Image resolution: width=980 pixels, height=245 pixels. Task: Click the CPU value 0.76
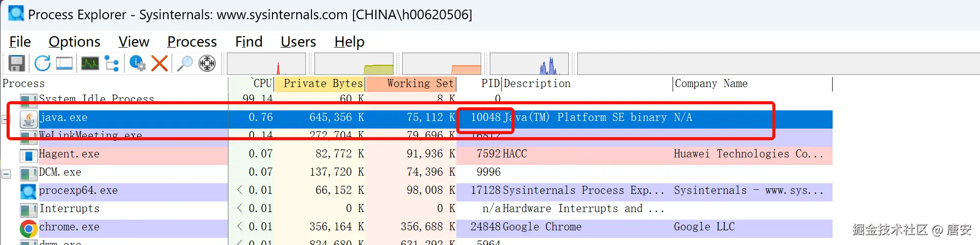tap(261, 118)
